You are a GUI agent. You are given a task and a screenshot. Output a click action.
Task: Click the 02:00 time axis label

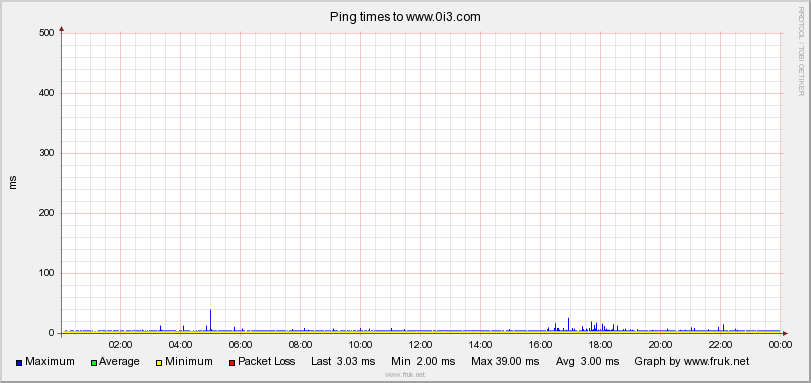point(120,344)
